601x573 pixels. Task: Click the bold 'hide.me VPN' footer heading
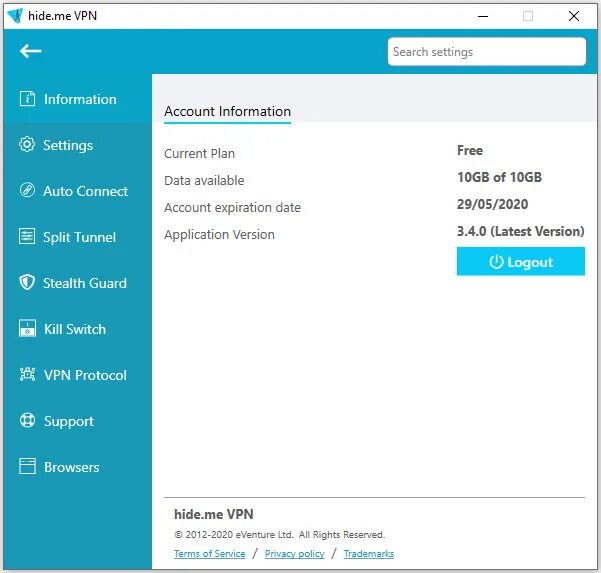213,514
